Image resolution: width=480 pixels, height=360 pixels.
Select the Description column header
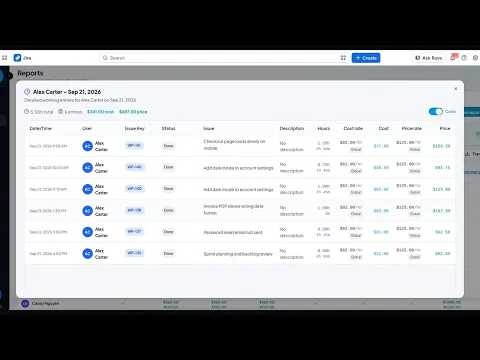coord(292,128)
